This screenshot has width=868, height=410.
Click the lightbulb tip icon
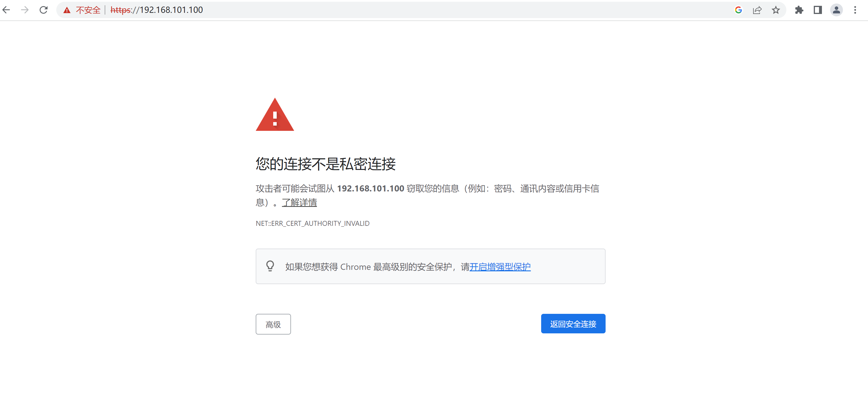[x=270, y=266]
